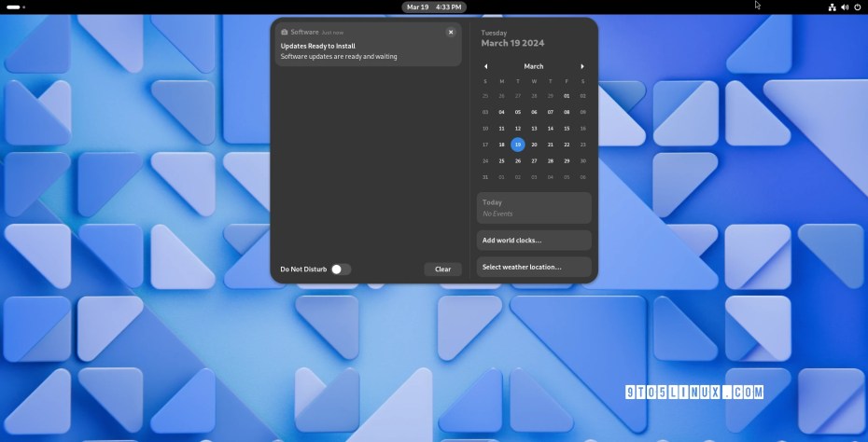Select March 14 in the calendar
This screenshot has width=868, height=442.
tap(551, 129)
